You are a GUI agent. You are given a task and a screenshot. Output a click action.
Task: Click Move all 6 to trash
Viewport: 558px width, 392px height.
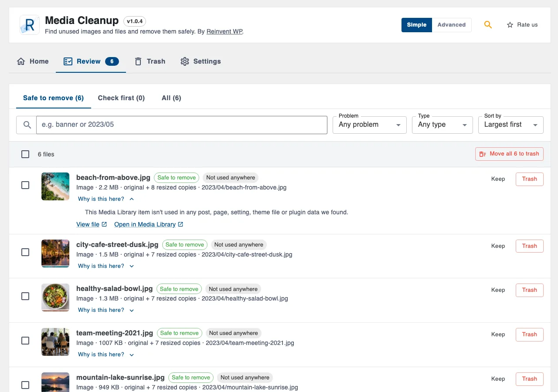[x=509, y=154]
